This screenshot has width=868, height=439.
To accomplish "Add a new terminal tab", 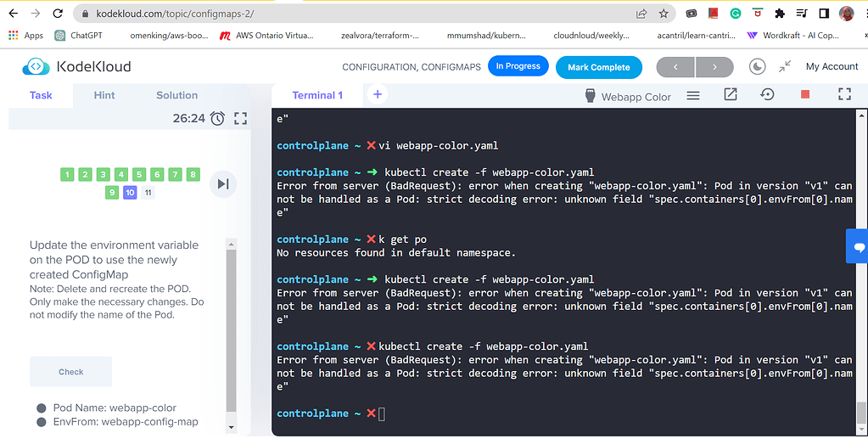I will [x=378, y=95].
